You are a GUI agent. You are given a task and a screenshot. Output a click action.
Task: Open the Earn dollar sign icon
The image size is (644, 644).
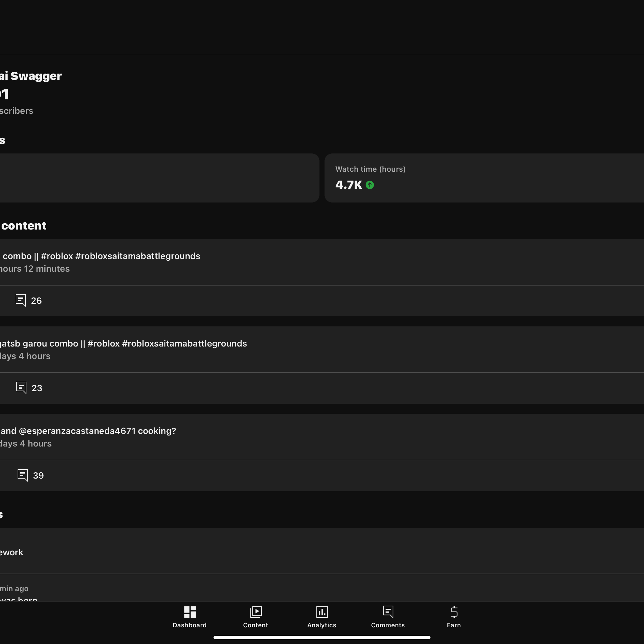[x=454, y=612]
